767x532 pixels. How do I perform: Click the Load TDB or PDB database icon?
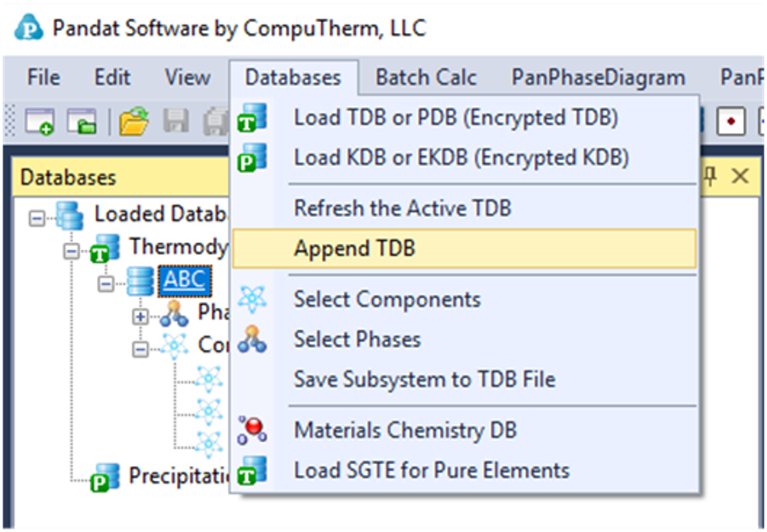(x=251, y=118)
